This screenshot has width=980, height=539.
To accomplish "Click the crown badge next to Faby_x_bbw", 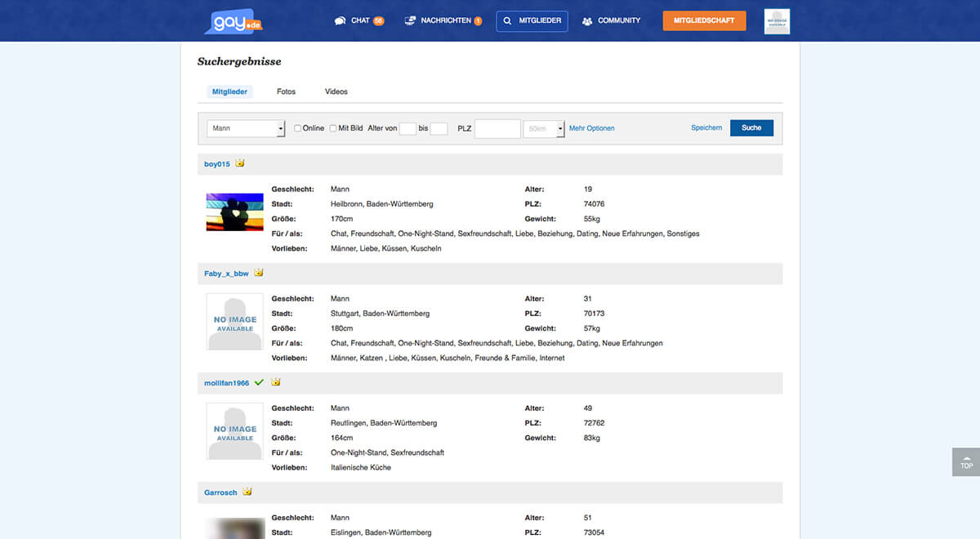I will coord(259,273).
